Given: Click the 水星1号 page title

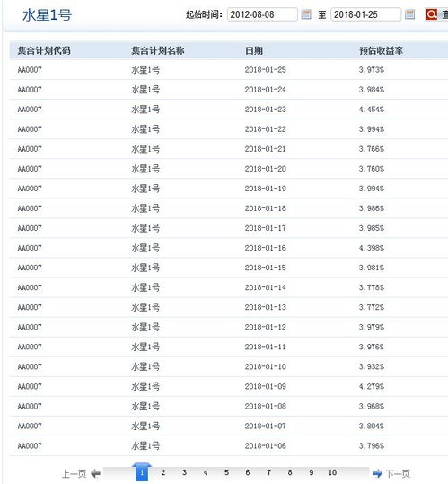Looking at the screenshot, I should point(47,14).
